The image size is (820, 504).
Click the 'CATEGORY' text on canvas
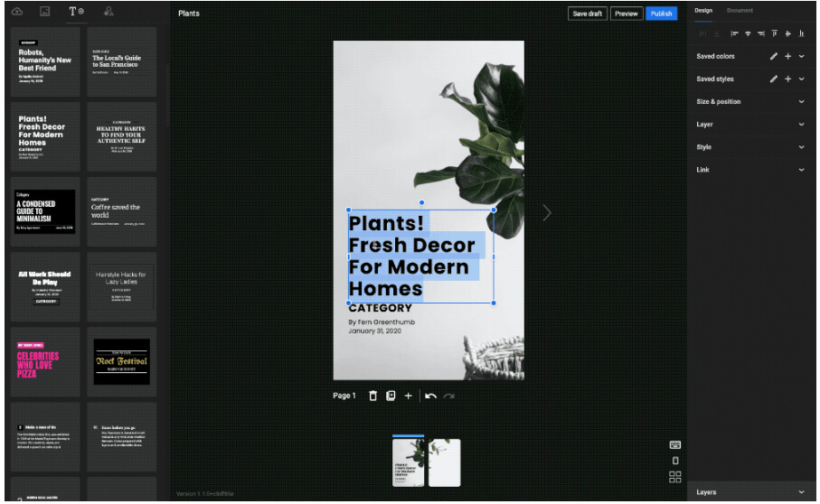pyautogui.click(x=381, y=308)
